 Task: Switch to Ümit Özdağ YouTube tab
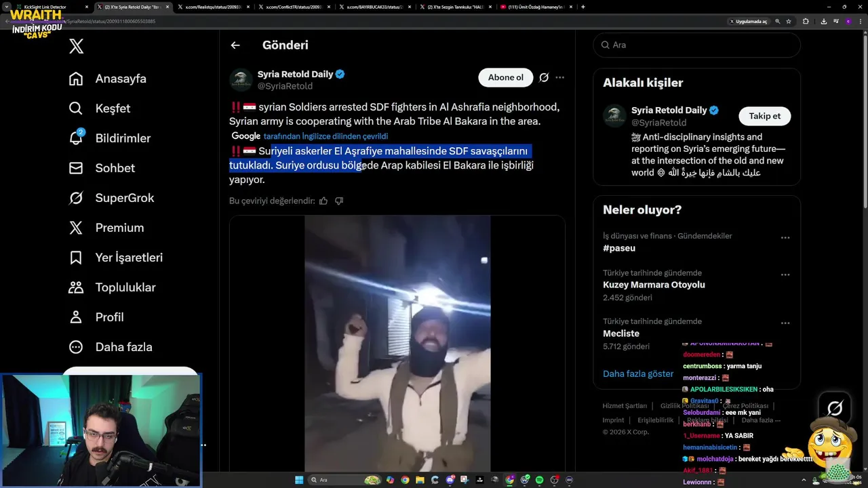535,7
